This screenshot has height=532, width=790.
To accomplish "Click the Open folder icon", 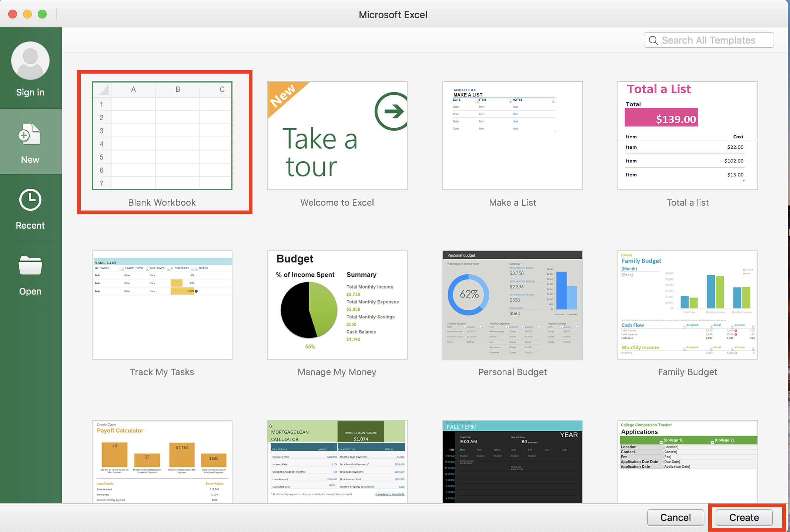I will [30, 265].
